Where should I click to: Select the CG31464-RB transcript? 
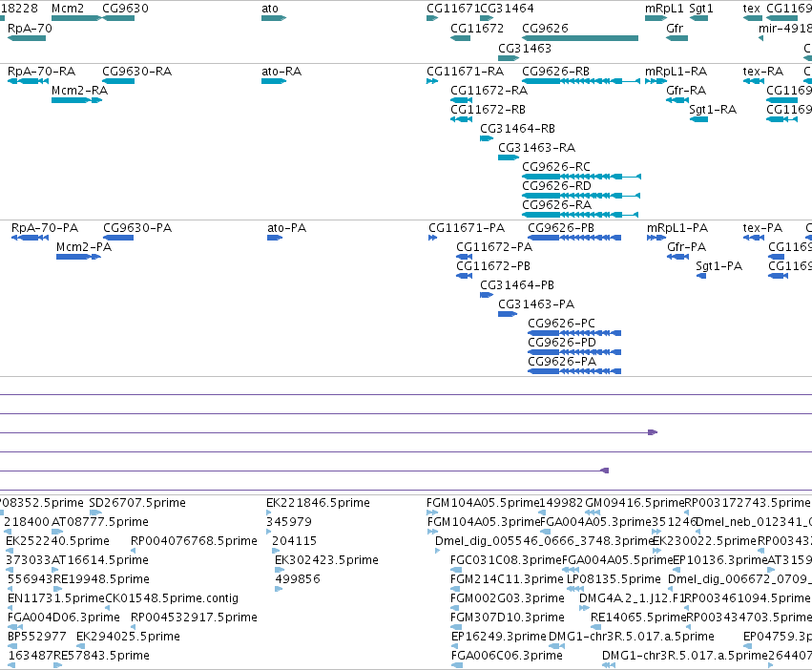tap(487, 138)
